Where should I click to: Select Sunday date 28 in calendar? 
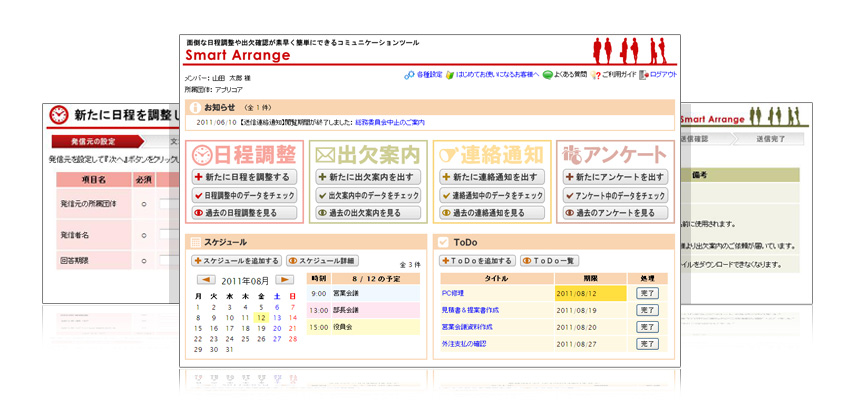292,339
